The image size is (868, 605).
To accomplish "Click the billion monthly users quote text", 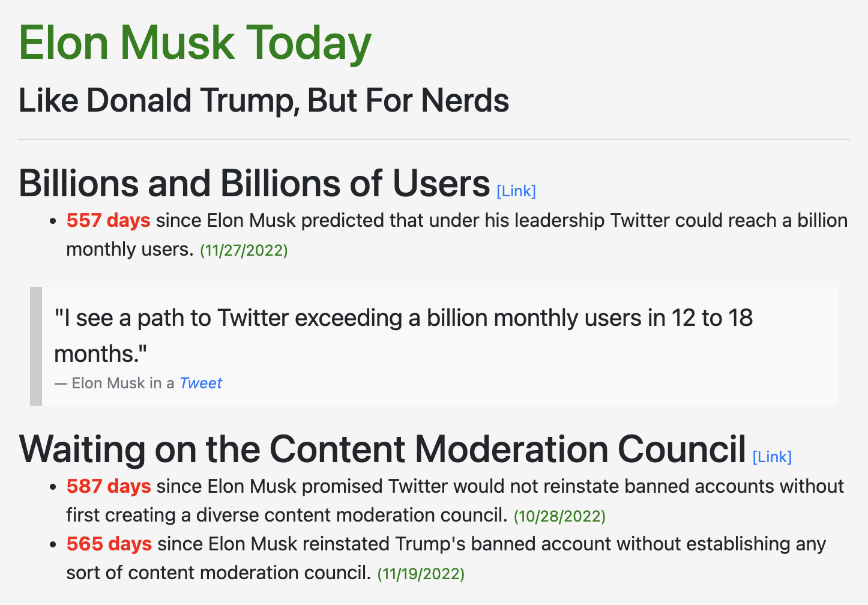I will 403,336.
